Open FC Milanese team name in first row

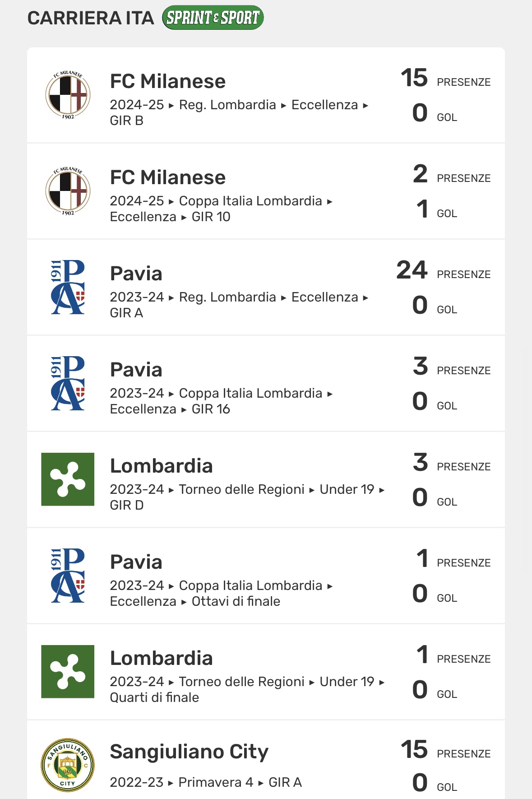coord(168,81)
